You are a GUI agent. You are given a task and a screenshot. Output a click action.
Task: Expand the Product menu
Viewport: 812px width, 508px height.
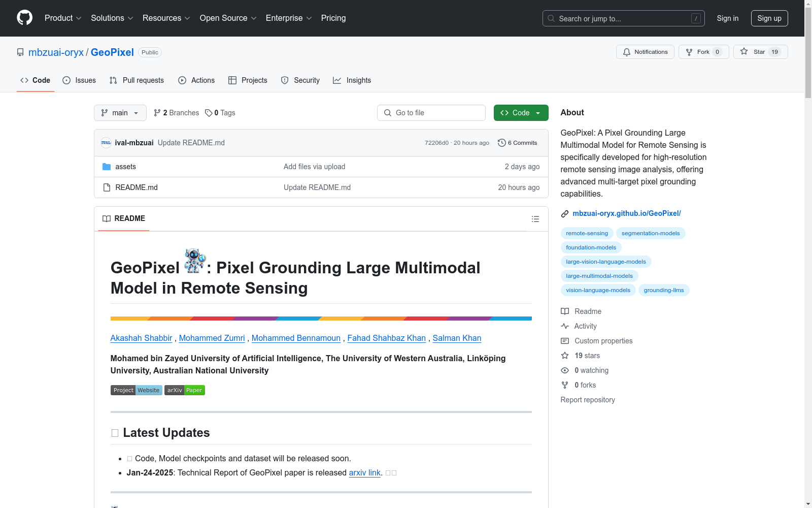[x=63, y=18]
